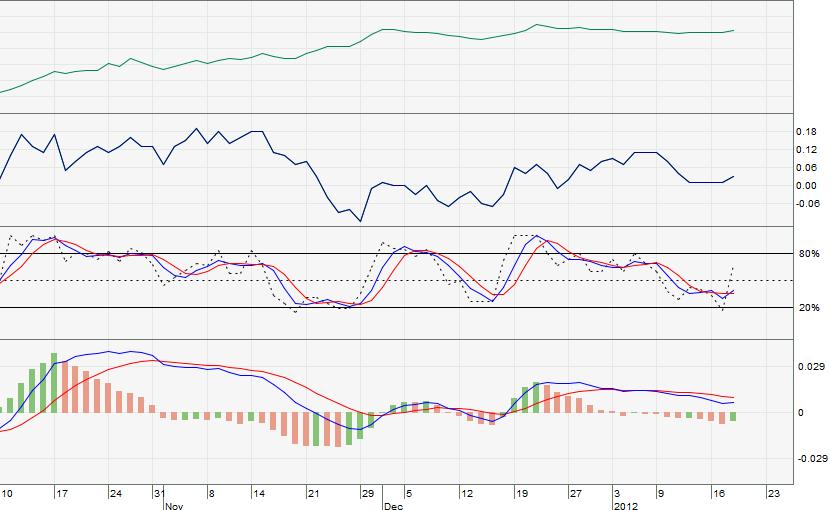The width and height of the screenshot is (831, 510).
Task: Click the 10 date tick label at left
Action: (x=6, y=494)
